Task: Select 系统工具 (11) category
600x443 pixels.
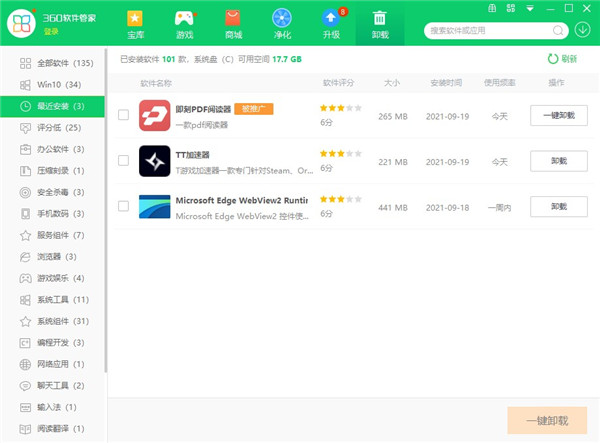Action: tap(52, 300)
